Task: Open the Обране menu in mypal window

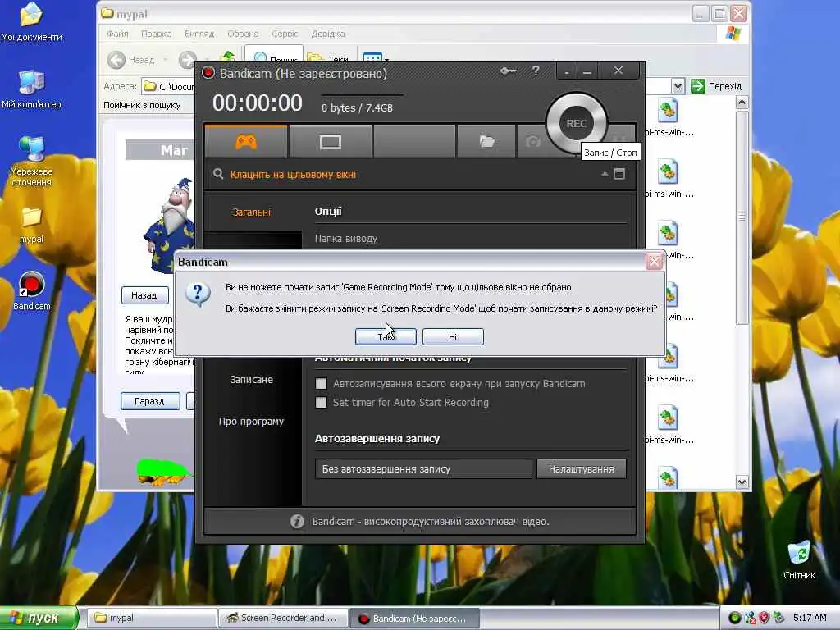Action: pos(243,34)
